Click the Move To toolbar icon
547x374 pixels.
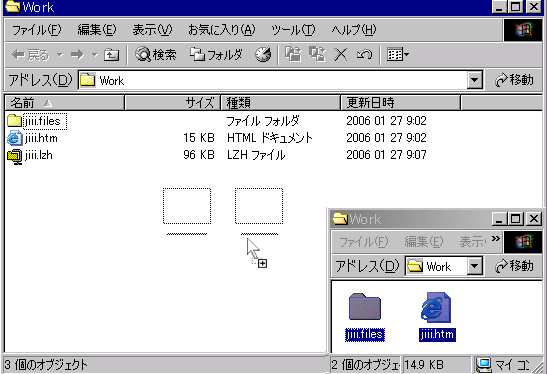tap(293, 55)
